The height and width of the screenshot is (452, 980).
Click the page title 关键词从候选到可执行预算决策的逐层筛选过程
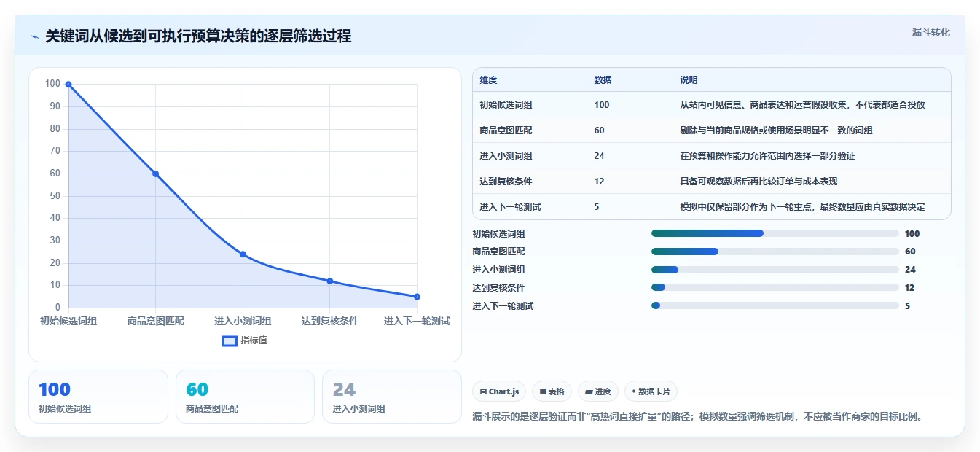[x=198, y=36]
